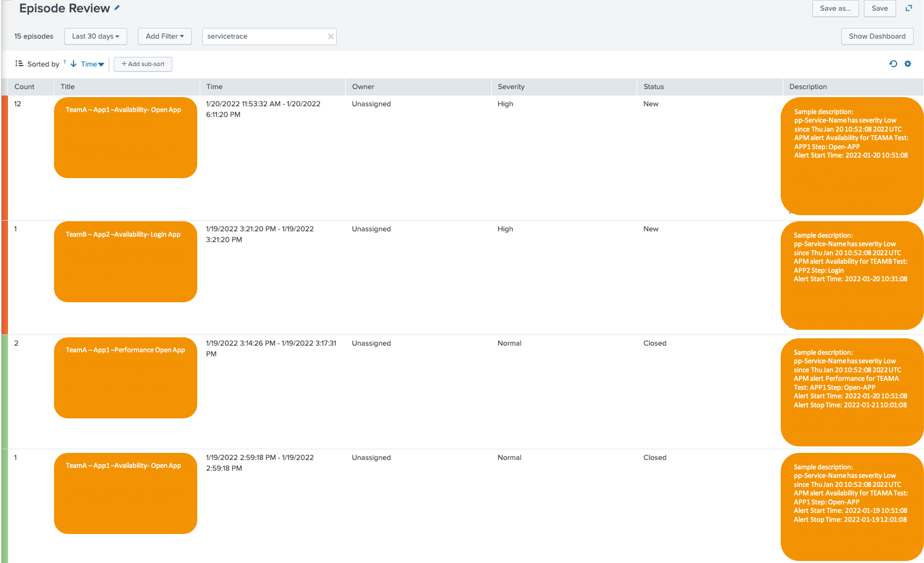This screenshot has width=924, height=563.
Task: Click the Add sub-sort button
Action: coord(143,64)
